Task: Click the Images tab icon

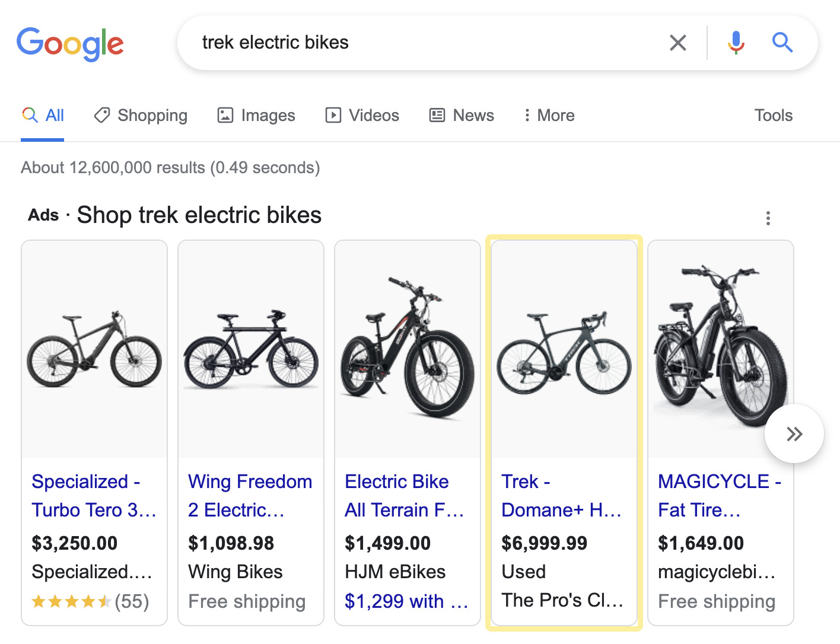Action: [225, 115]
